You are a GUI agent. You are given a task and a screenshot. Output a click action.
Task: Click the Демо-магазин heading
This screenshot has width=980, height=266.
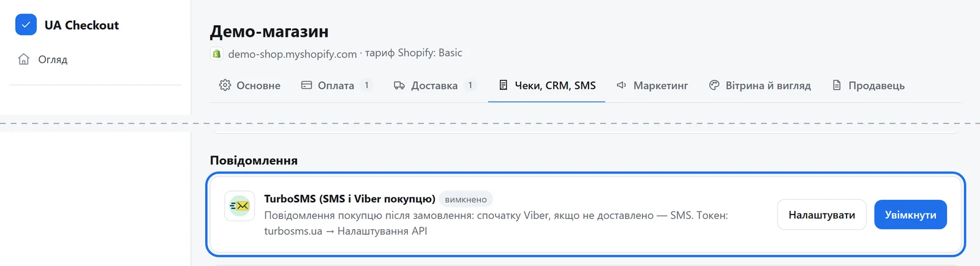pos(269,31)
